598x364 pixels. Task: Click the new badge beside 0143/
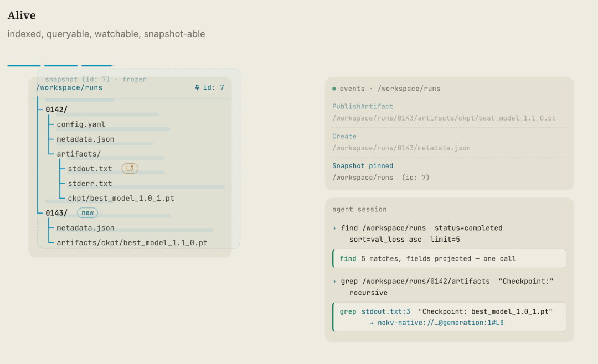point(87,212)
